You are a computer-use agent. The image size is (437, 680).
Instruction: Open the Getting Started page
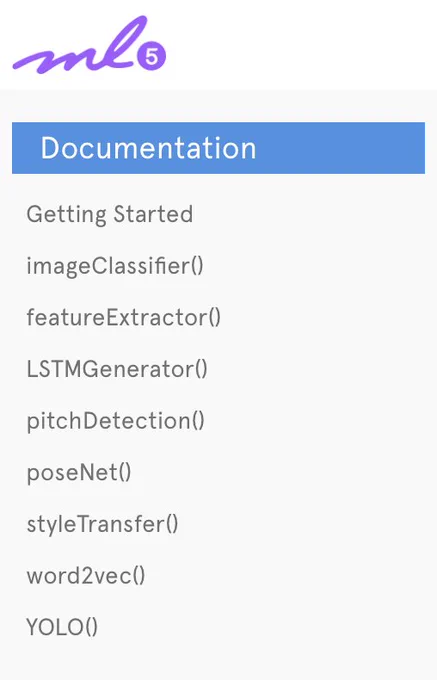pos(110,215)
